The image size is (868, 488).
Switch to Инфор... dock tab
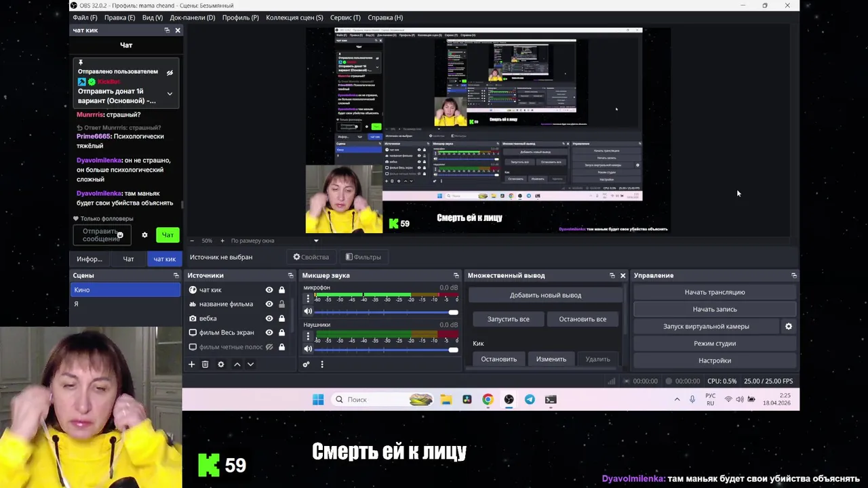90,259
